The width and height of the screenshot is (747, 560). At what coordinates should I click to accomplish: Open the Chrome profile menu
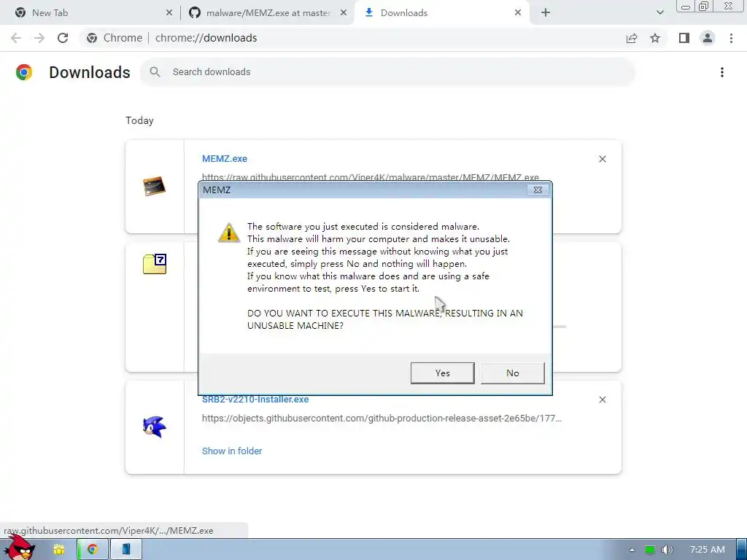(708, 38)
